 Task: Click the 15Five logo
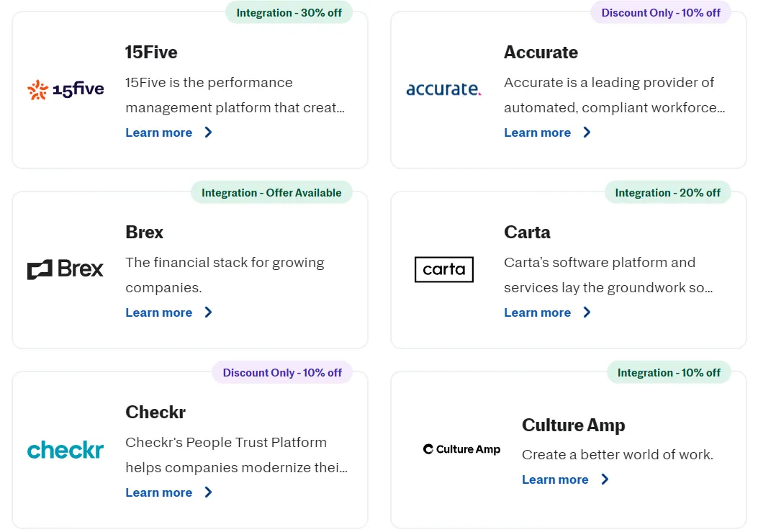click(66, 89)
